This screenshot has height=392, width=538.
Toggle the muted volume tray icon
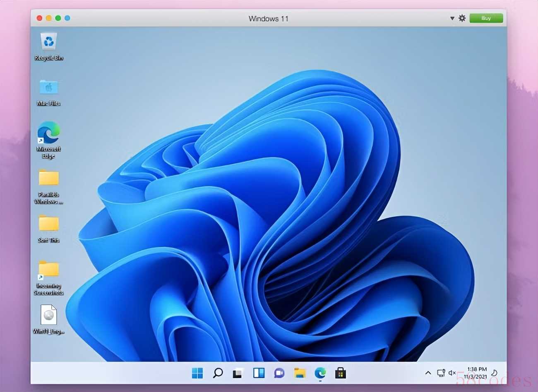(452, 373)
